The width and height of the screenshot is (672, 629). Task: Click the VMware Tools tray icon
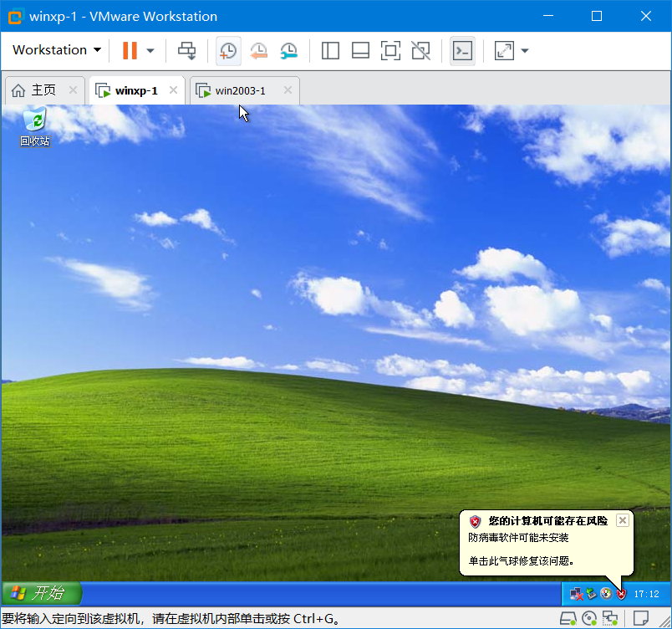(606, 593)
